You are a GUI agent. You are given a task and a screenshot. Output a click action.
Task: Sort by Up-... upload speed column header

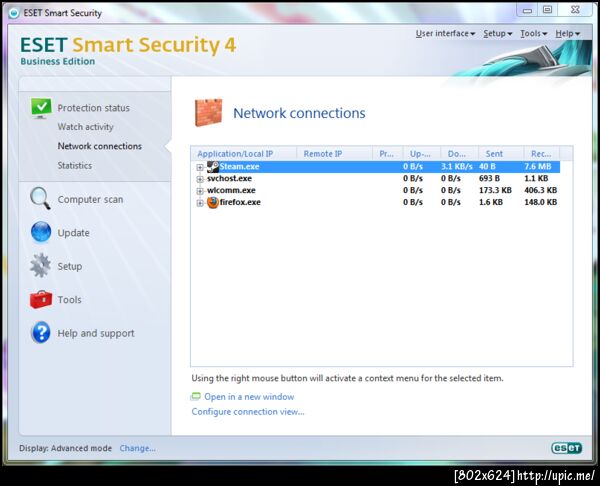421,153
